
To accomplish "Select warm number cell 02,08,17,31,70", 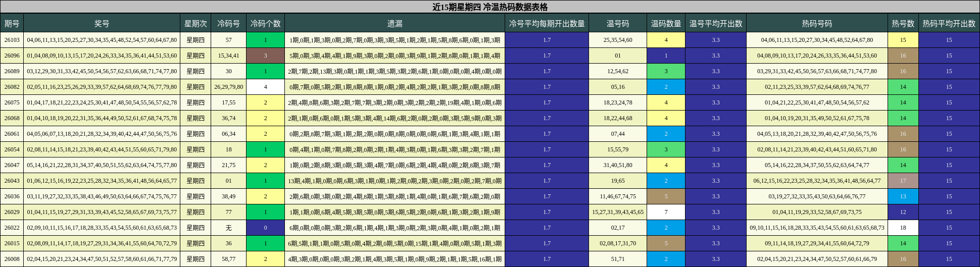I will (618, 243).
